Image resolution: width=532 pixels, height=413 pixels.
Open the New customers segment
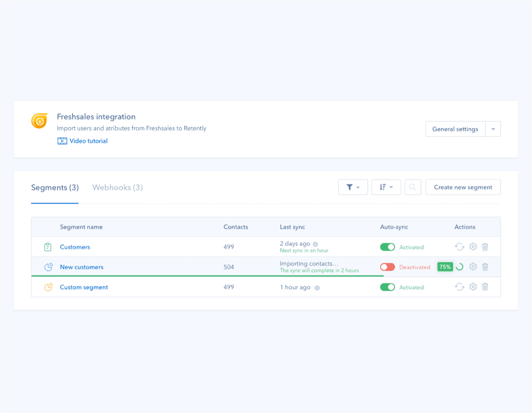[x=82, y=267]
